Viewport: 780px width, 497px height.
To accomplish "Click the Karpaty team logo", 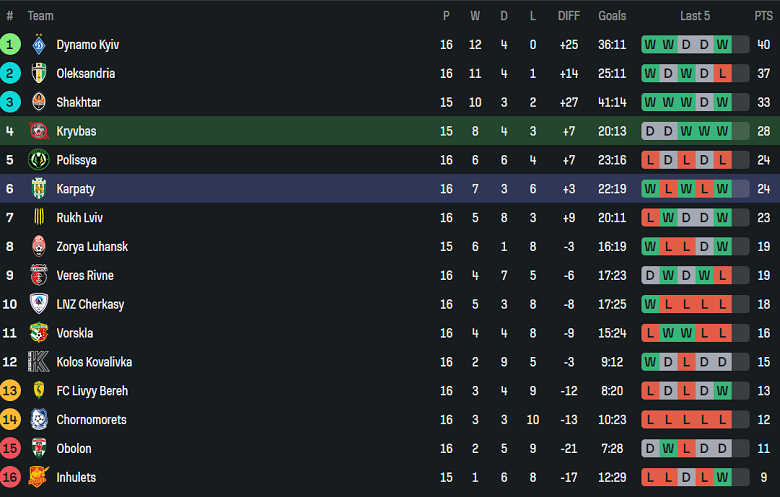I will [39, 189].
